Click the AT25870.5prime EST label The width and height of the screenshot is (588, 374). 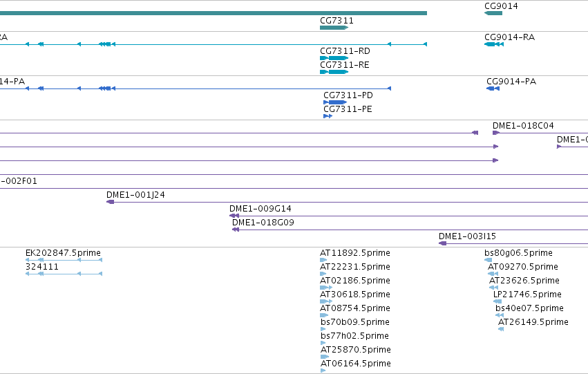coord(356,350)
